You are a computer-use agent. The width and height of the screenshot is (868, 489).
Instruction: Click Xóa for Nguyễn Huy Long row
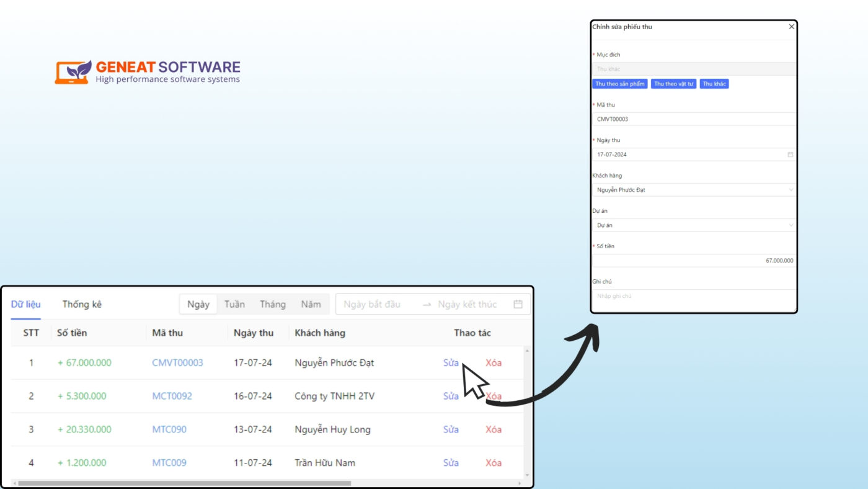(494, 429)
